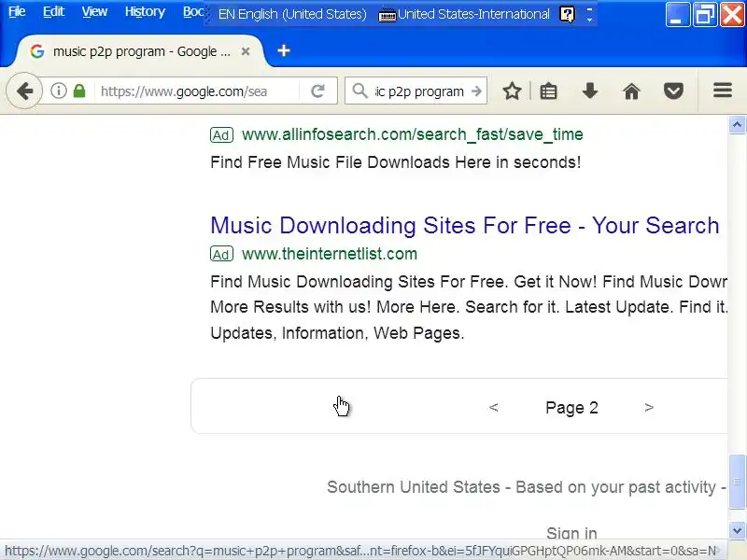The image size is (747, 560).
Task: Click the browser Back arrow button
Action: pyautogui.click(x=24, y=91)
